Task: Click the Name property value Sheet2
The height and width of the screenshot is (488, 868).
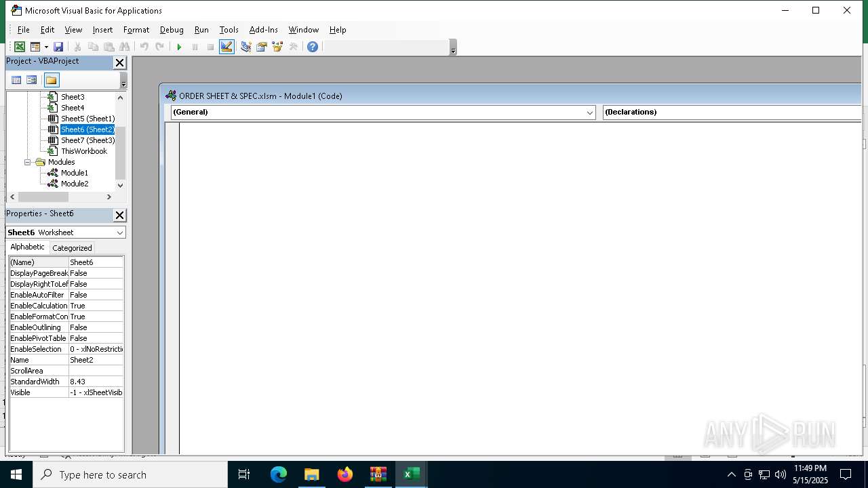Action: pyautogui.click(x=96, y=360)
